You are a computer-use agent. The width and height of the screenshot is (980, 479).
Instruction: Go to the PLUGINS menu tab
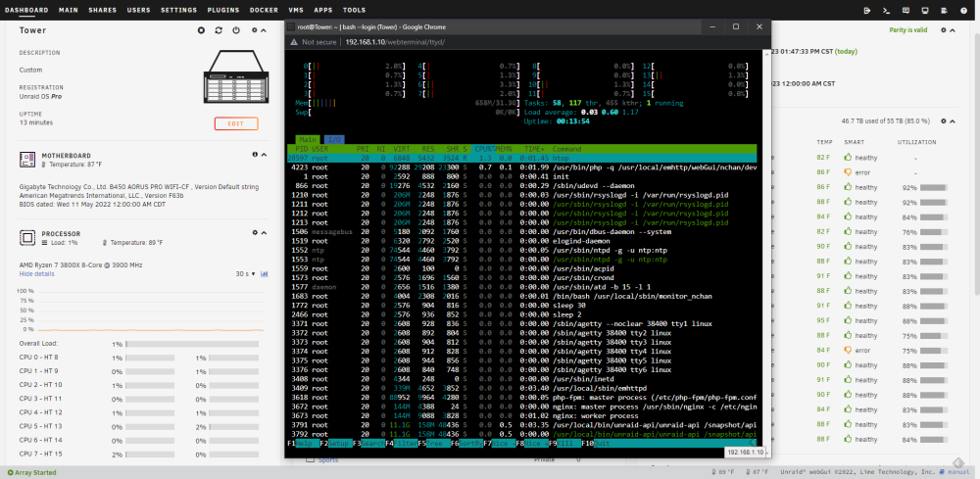223,10
